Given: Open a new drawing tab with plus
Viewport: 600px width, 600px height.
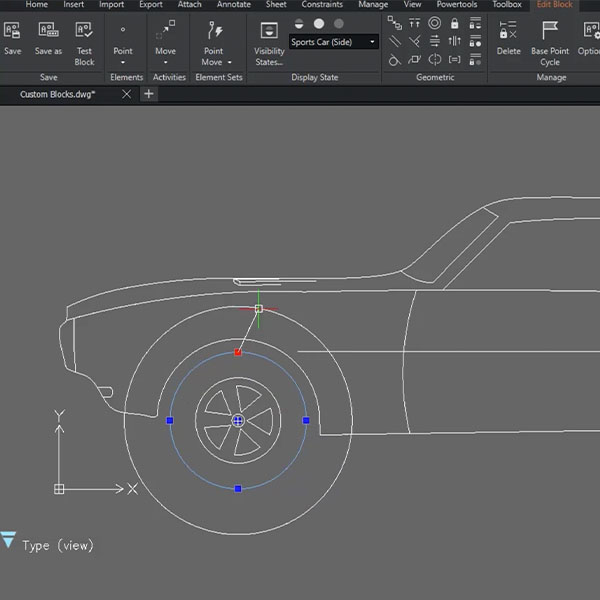Looking at the screenshot, I should 149,94.
